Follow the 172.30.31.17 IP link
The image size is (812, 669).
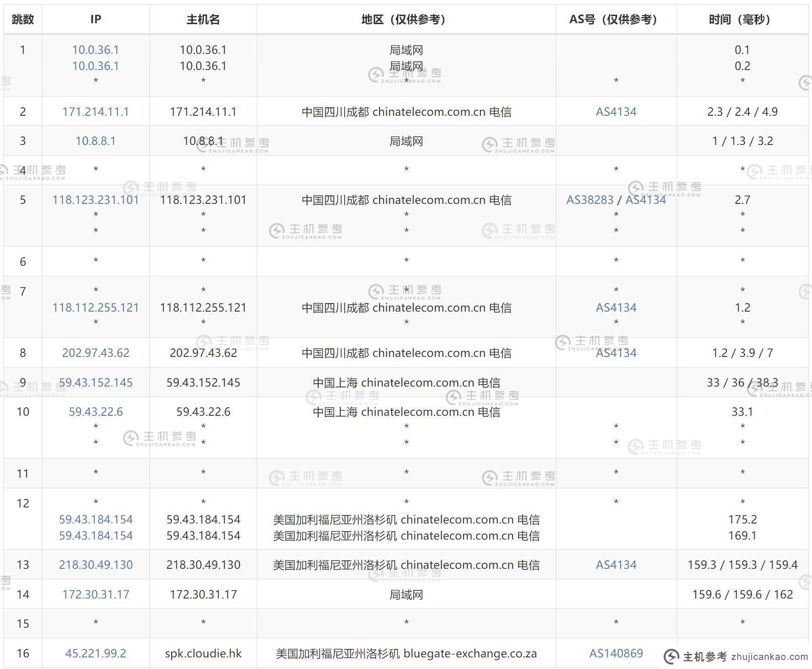point(96,594)
